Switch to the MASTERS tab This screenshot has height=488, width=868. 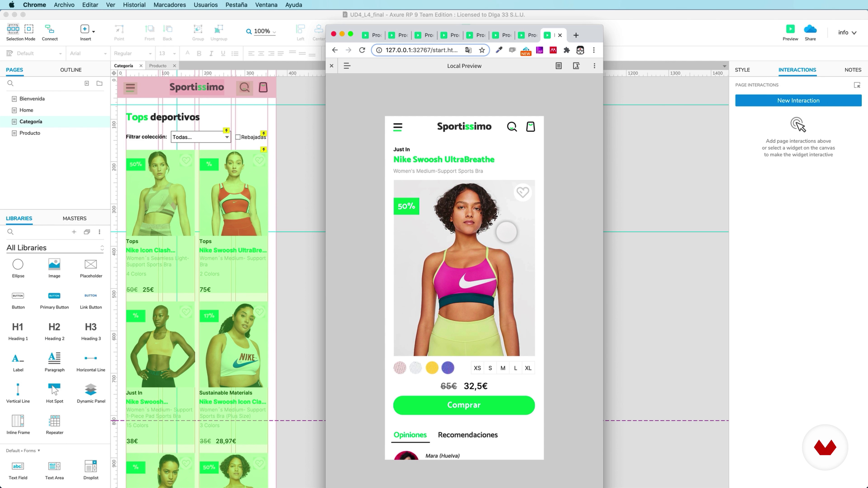tap(74, 218)
